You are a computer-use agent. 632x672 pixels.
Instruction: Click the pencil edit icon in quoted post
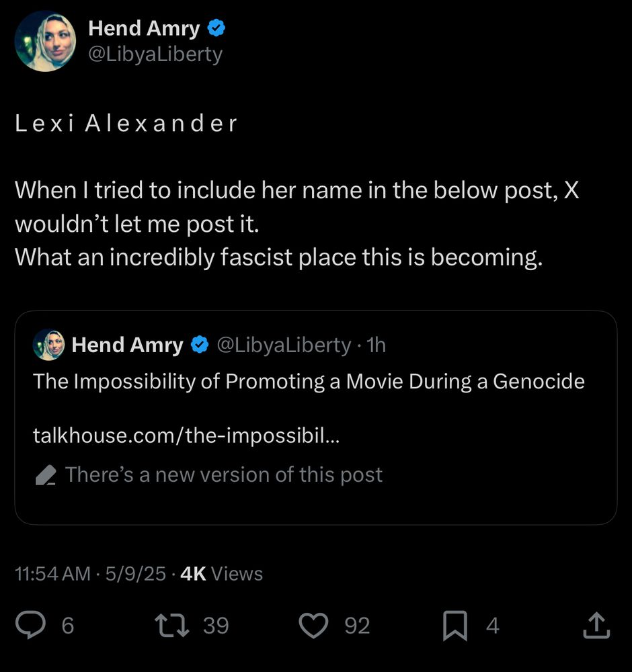click(45, 474)
